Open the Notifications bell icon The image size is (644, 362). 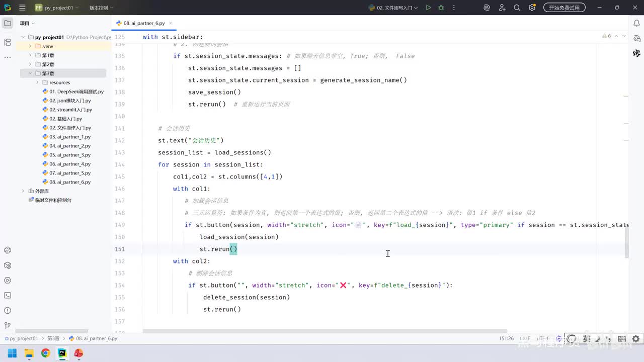click(636, 23)
